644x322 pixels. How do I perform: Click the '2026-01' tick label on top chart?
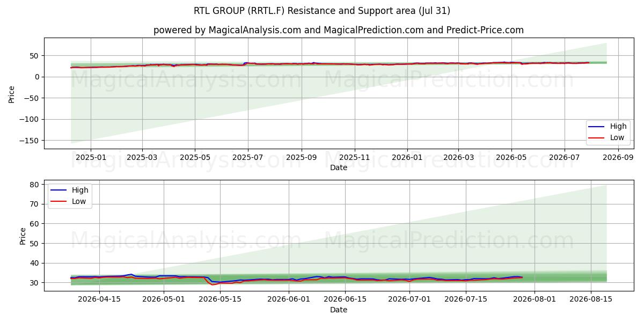coord(407,157)
